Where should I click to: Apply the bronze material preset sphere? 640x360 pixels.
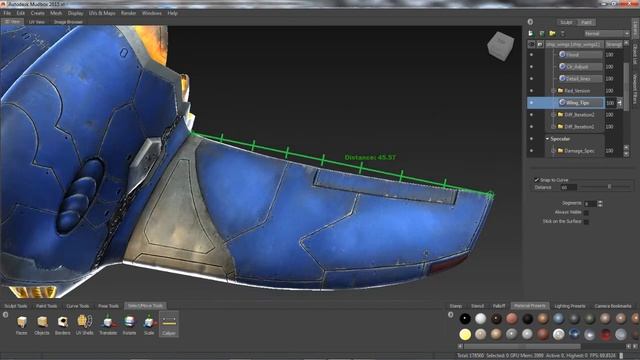click(543, 319)
